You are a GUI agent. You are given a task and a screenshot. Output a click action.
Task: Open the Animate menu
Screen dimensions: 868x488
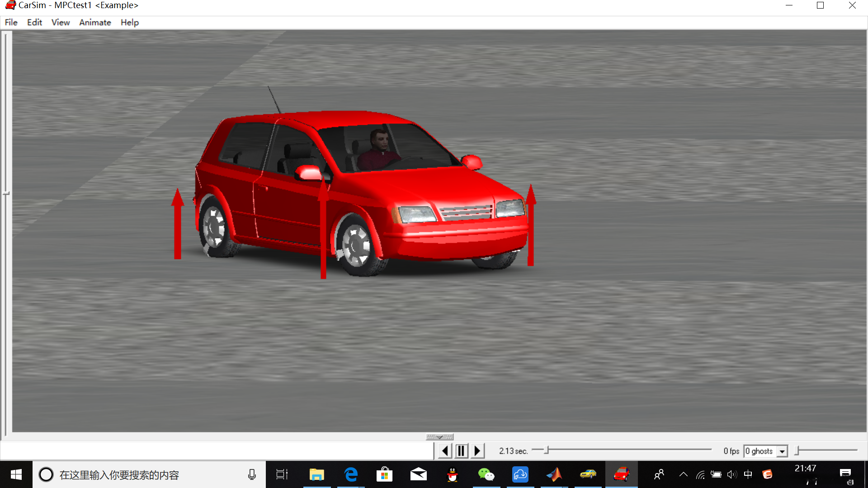tap(95, 23)
